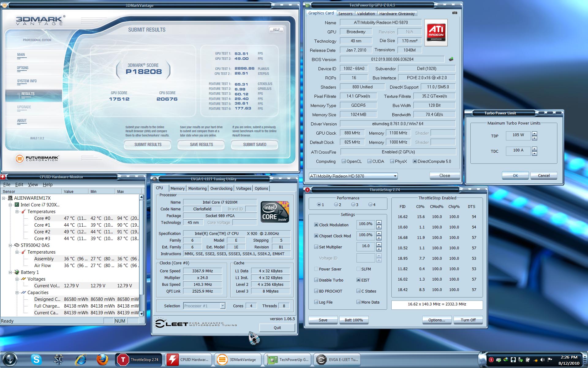This screenshot has height=368, width=588.
Task: Click the system tray volume icon
Action: [542, 360]
